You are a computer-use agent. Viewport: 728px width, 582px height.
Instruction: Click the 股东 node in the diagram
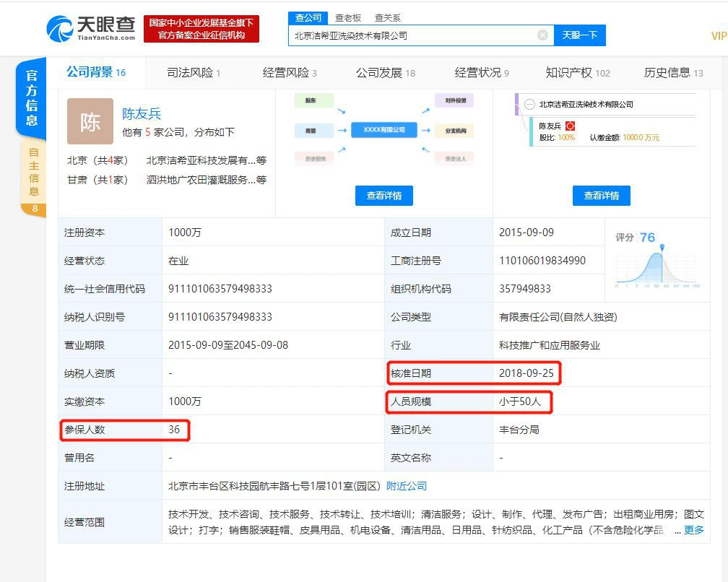coord(314,100)
